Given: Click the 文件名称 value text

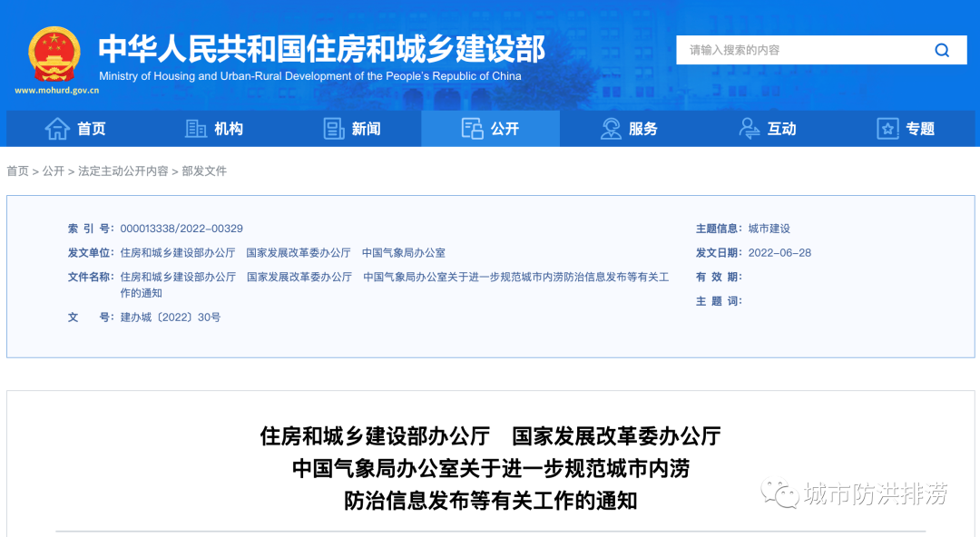Looking at the screenshot, I should click(395, 285).
